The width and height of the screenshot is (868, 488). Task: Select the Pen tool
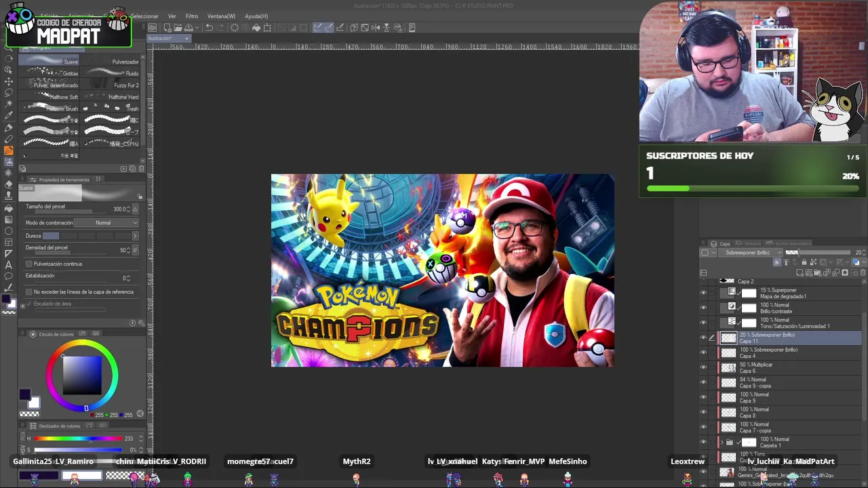[9, 127]
